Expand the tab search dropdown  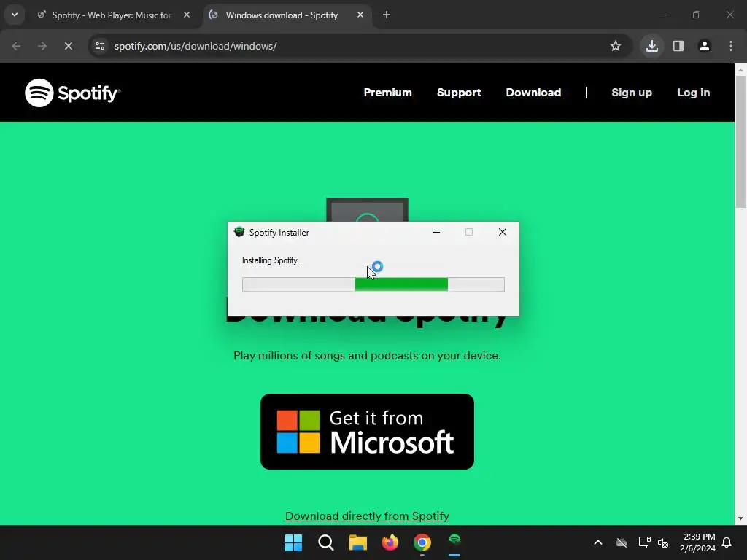point(15,15)
